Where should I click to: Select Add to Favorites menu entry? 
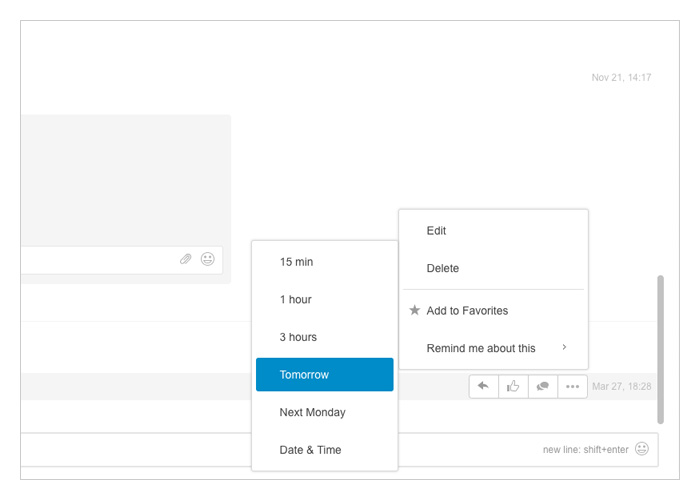493,310
